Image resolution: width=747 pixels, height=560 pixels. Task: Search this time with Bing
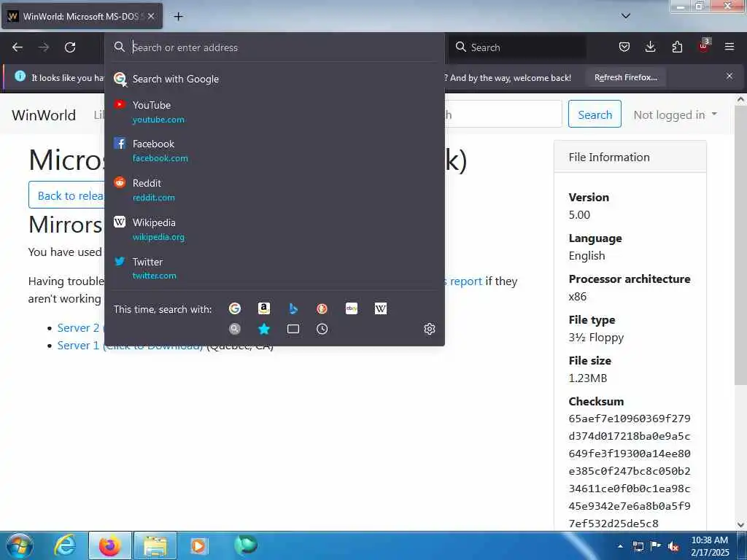(293, 308)
